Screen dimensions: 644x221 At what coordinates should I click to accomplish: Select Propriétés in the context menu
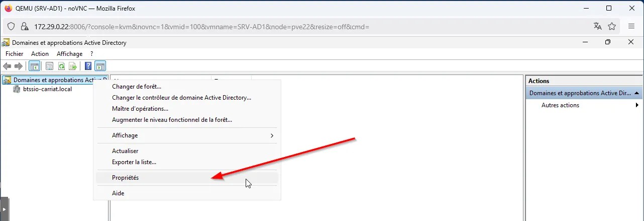point(126,178)
